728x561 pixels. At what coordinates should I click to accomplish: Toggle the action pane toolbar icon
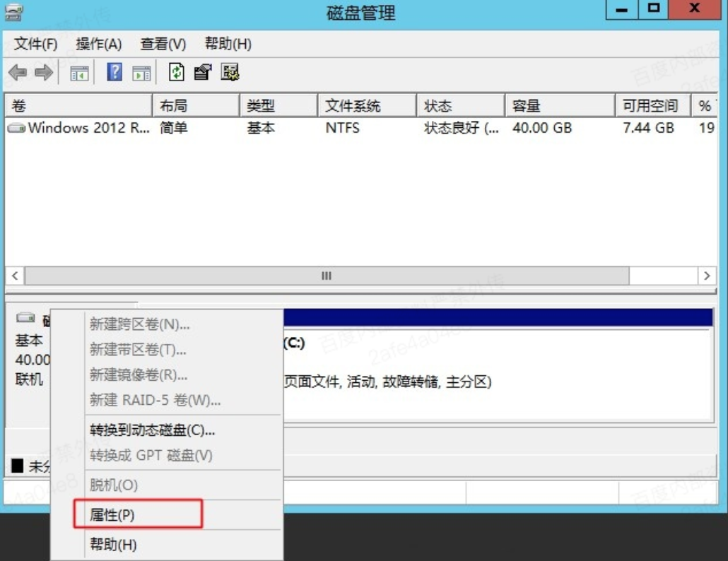pos(142,73)
